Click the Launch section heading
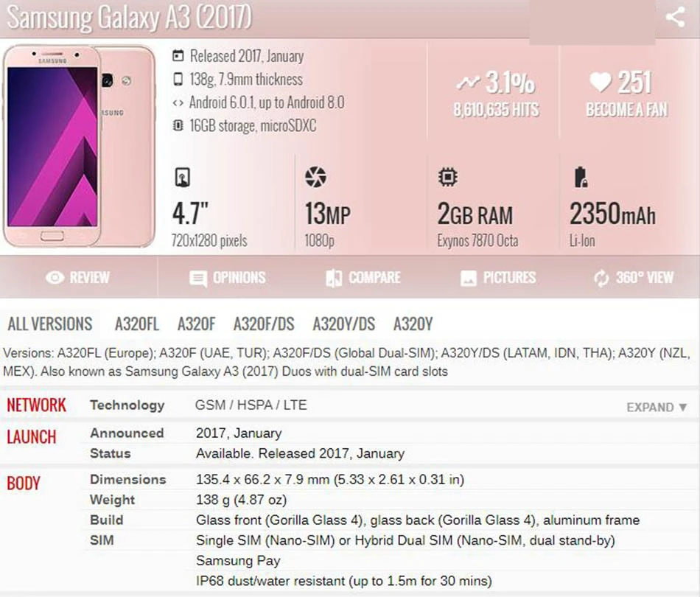700x597 pixels. click(x=31, y=437)
